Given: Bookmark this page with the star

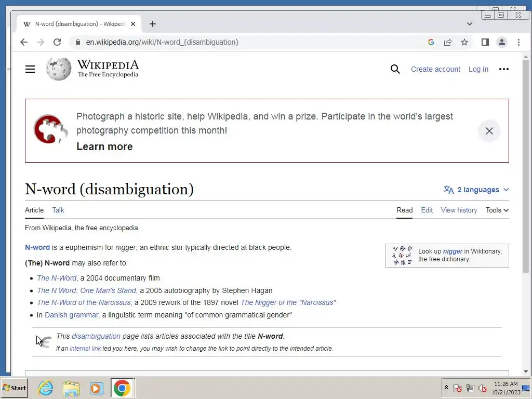Looking at the screenshot, I should coord(464,42).
